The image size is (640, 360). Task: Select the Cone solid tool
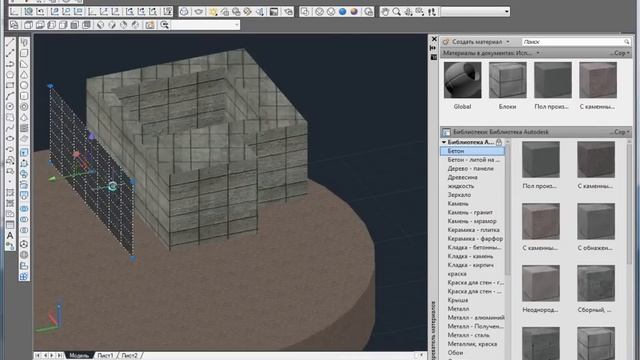click(x=24, y=75)
